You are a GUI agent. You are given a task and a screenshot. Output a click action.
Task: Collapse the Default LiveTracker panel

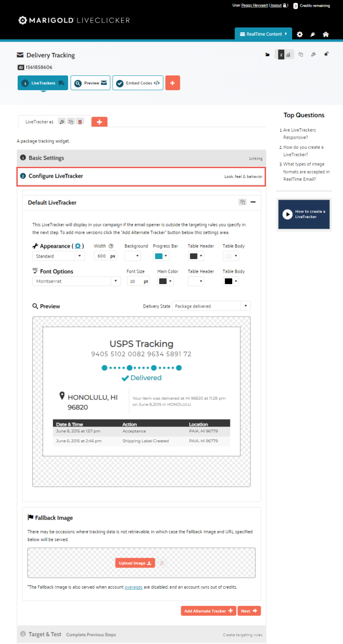pyautogui.click(x=253, y=202)
